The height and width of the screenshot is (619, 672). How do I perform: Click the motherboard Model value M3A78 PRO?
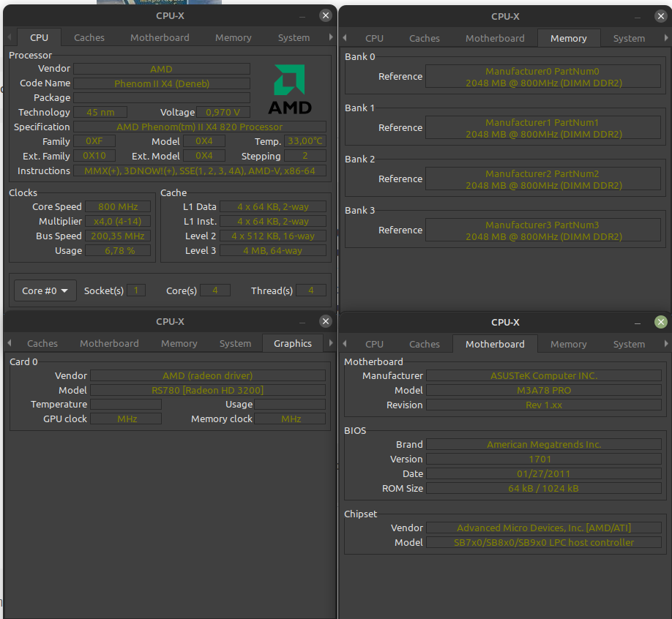point(544,390)
